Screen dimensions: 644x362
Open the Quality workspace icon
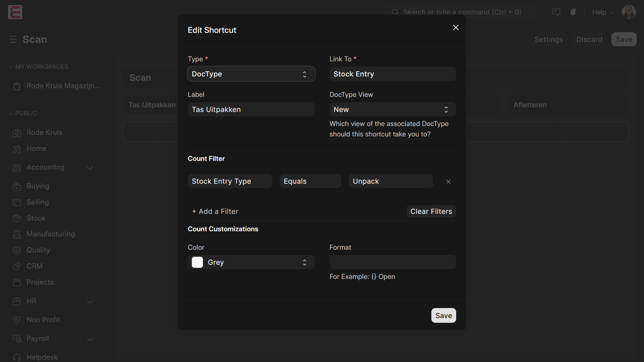(16, 250)
